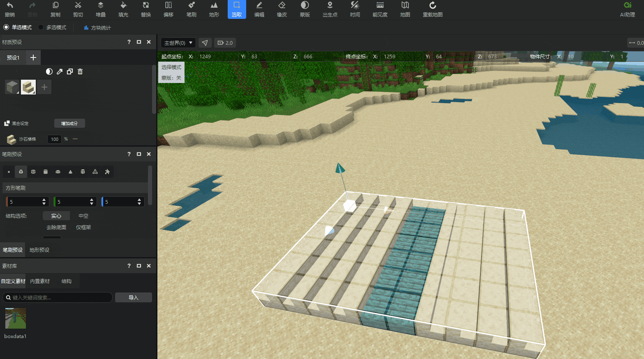Open the 地图 map tool
The height and width of the screenshot is (359, 644).
point(405,9)
